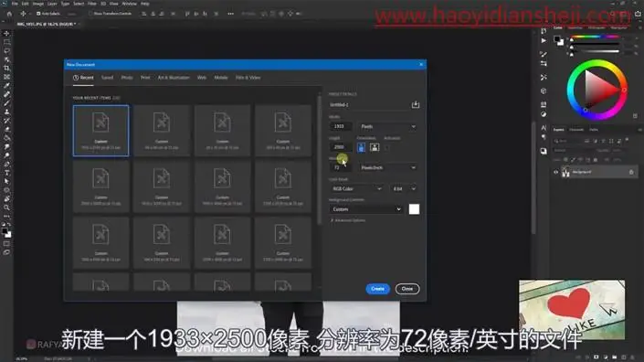Viewport: 644px width, 362px height.
Task: Select the Quick Selection tool
Action: coord(6,59)
